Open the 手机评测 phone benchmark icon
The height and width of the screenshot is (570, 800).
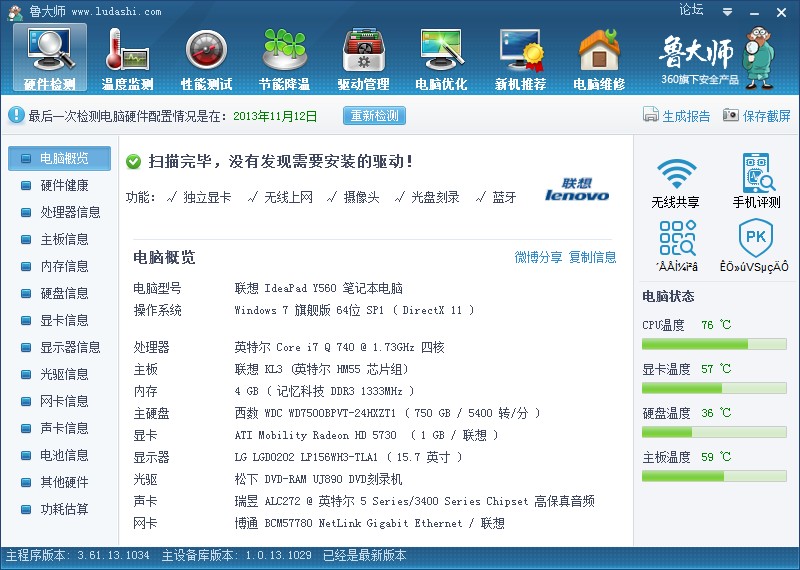(756, 181)
